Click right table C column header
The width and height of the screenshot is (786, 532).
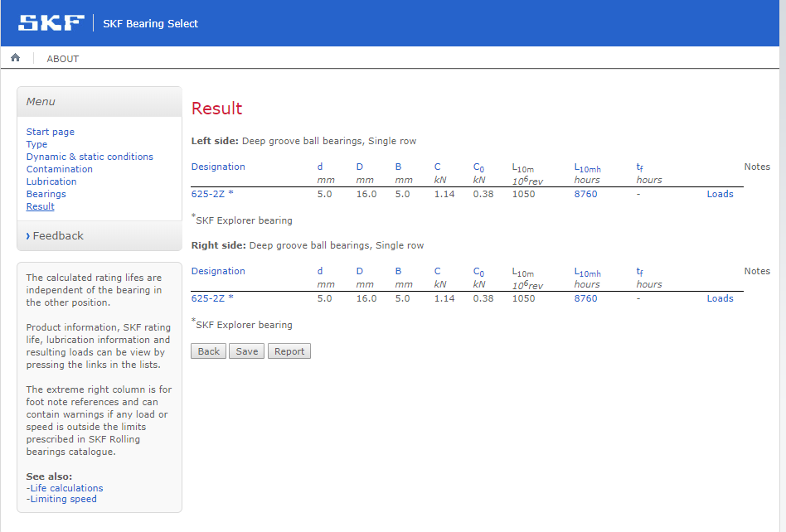[x=437, y=271]
